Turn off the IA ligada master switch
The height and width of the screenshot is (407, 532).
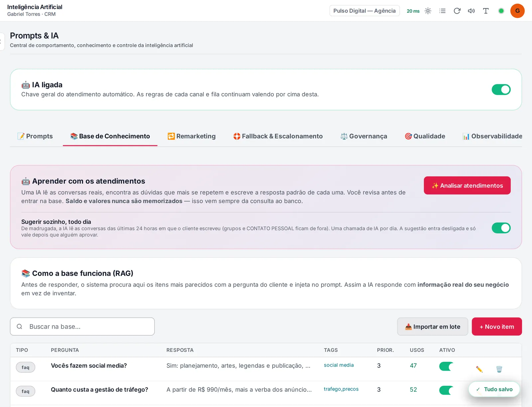coord(501,89)
